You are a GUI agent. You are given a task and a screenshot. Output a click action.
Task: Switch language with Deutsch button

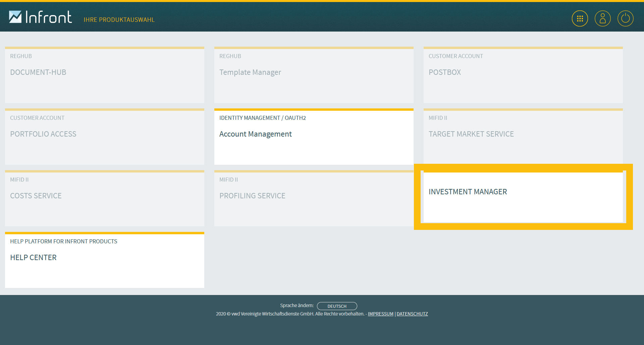click(337, 306)
